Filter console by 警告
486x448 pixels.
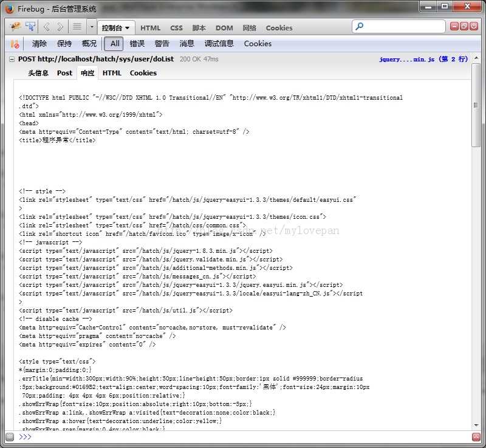(x=162, y=44)
